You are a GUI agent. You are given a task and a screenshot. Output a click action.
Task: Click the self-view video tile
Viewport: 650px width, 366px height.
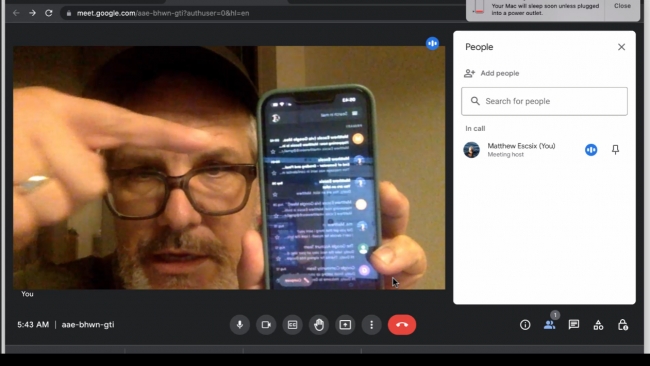(229, 167)
